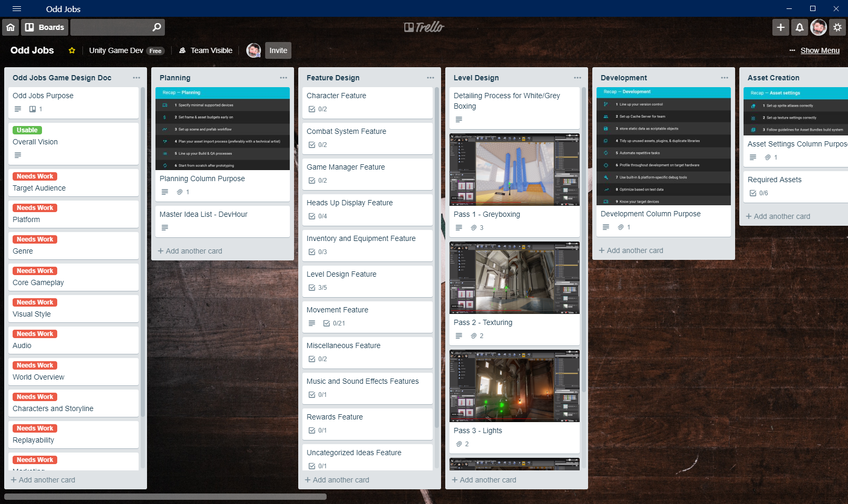Open the Boards menu button
This screenshot has height=504, width=848.
(45, 27)
